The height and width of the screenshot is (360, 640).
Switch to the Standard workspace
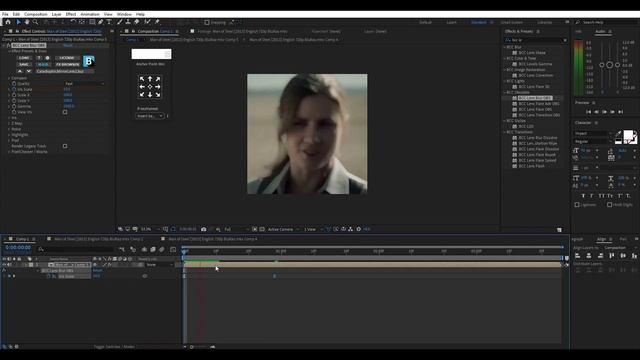pos(479,22)
